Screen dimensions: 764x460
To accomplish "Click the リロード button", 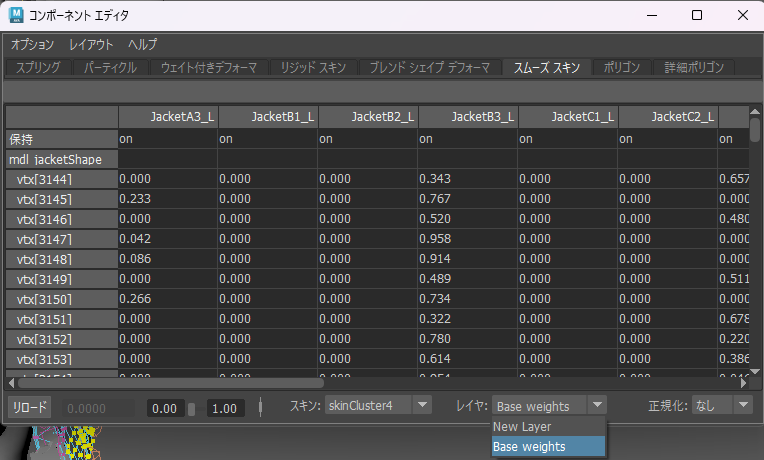I will click(30, 407).
